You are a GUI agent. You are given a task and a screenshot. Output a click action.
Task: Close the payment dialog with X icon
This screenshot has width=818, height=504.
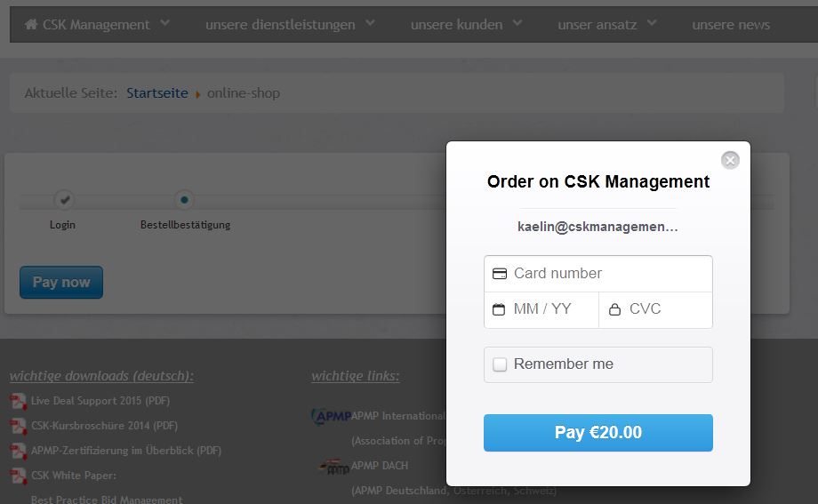pyautogui.click(x=730, y=160)
